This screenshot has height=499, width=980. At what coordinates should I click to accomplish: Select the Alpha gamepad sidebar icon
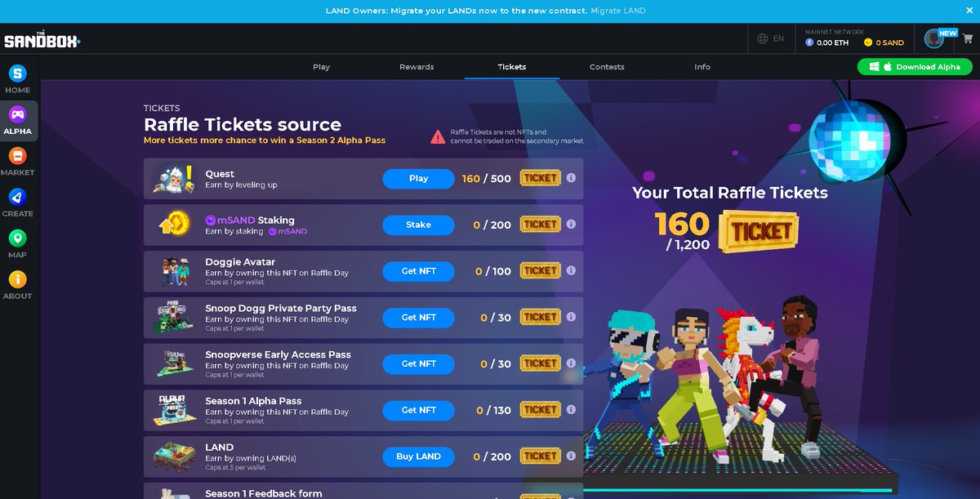click(x=17, y=114)
